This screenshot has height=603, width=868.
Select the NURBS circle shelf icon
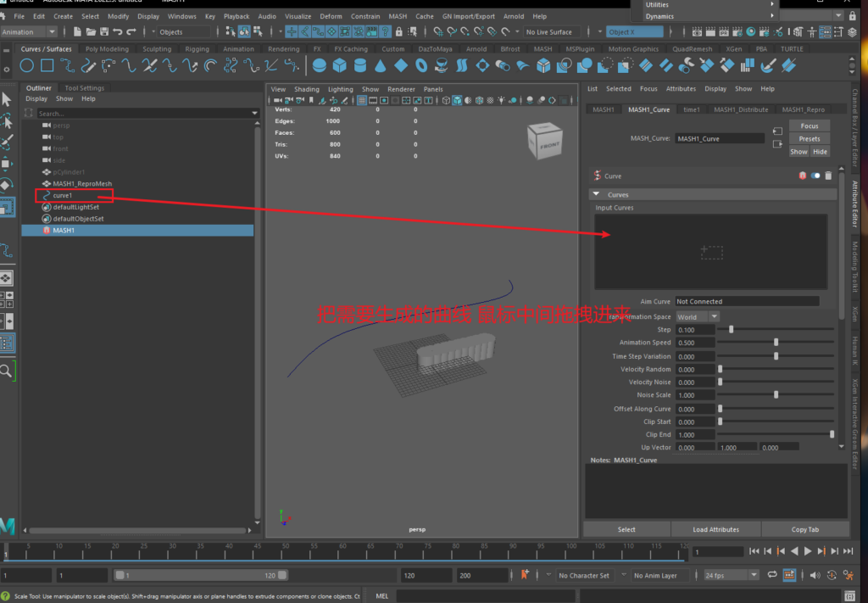click(x=26, y=66)
